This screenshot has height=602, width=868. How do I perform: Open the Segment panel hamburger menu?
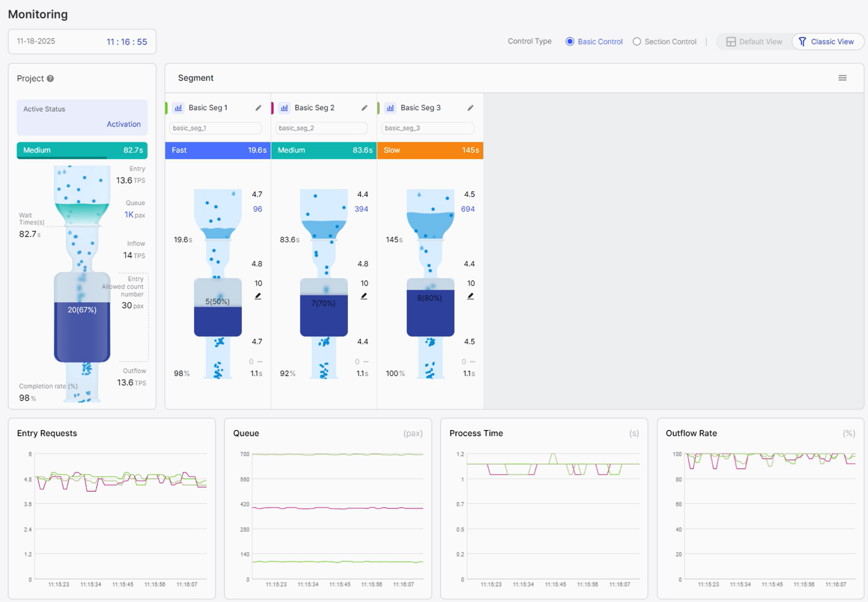pyautogui.click(x=842, y=78)
